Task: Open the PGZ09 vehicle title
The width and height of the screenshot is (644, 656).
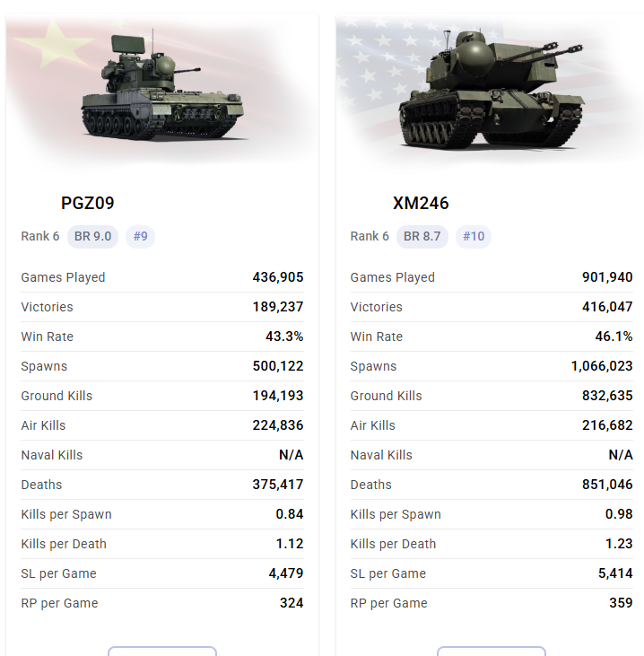Action: pyautogui.click(x=88, y=203)
